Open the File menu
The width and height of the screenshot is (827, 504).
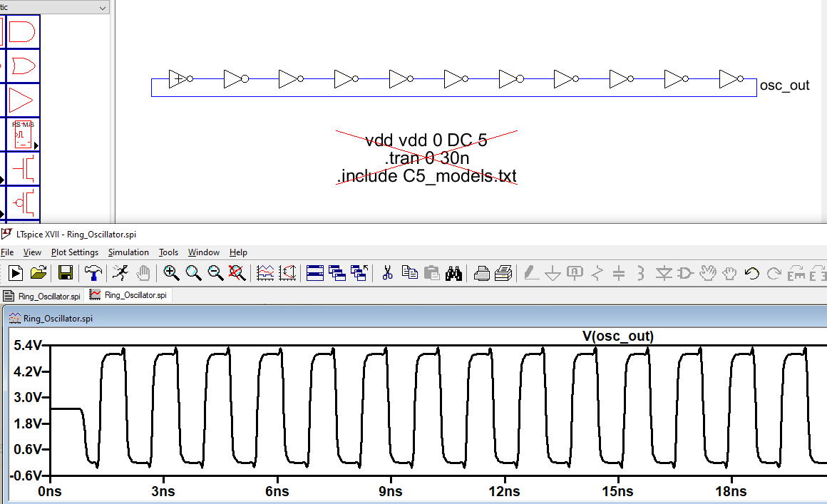[7, 252]
